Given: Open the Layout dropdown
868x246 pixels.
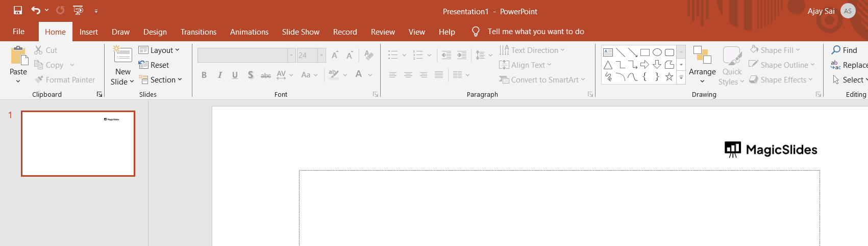Looking at the screenshot, I should point(159,50).
